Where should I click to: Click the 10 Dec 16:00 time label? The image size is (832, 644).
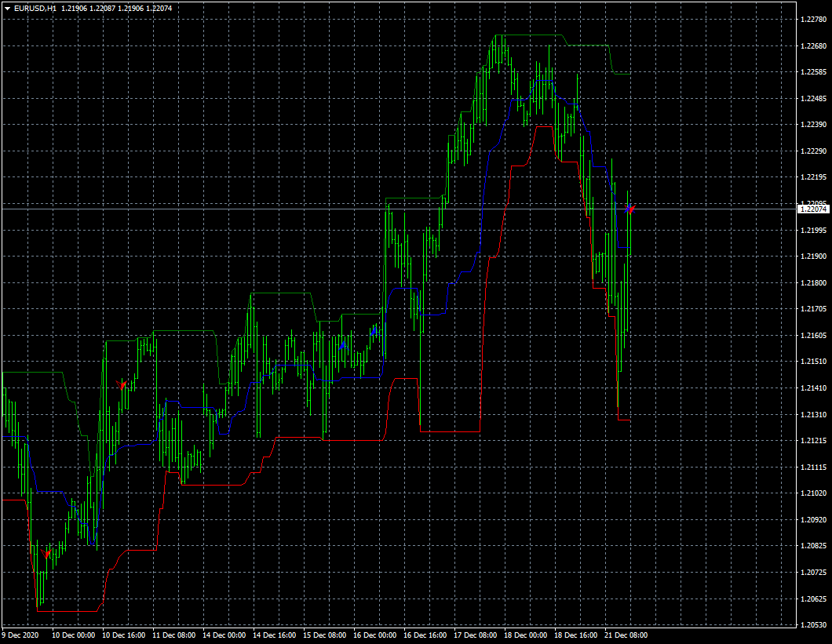pyautogui.click(x=124, y=635)
